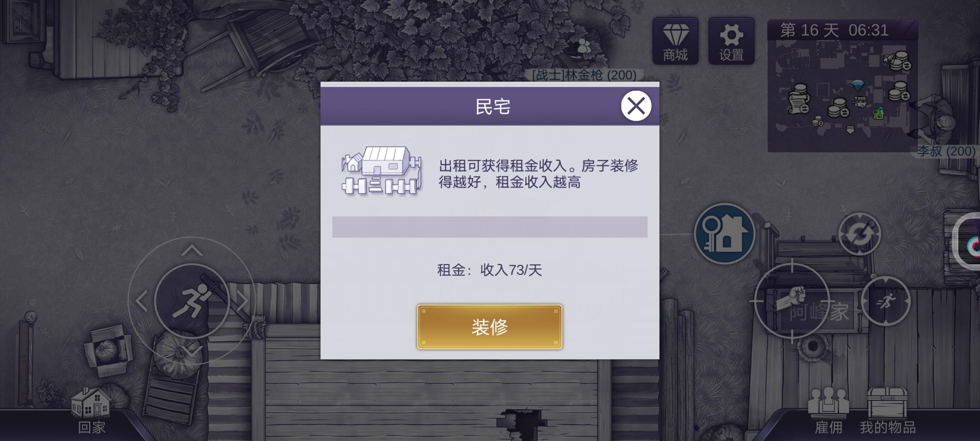The image size is (980, 441).
Task: Tap the 回家 go home icon
Action: pos(91,411)
